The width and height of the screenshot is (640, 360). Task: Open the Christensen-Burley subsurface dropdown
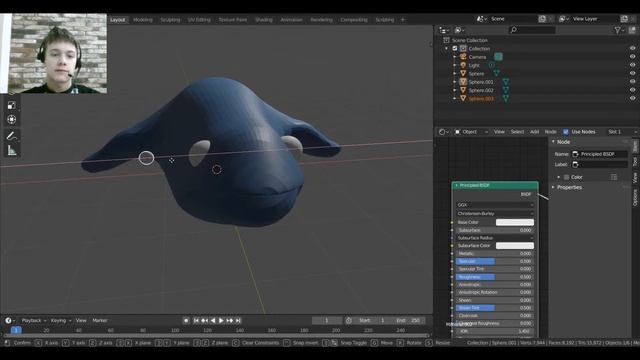coord(495,213)
